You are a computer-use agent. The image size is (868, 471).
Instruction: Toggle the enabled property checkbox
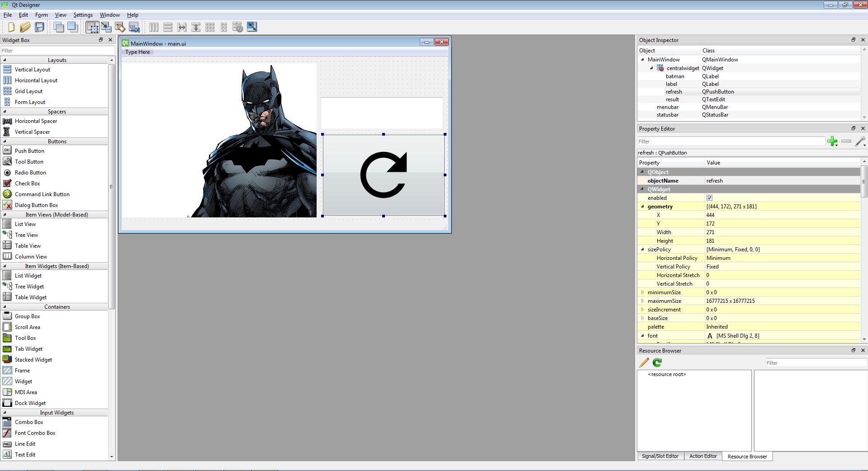tap(709, 198)
